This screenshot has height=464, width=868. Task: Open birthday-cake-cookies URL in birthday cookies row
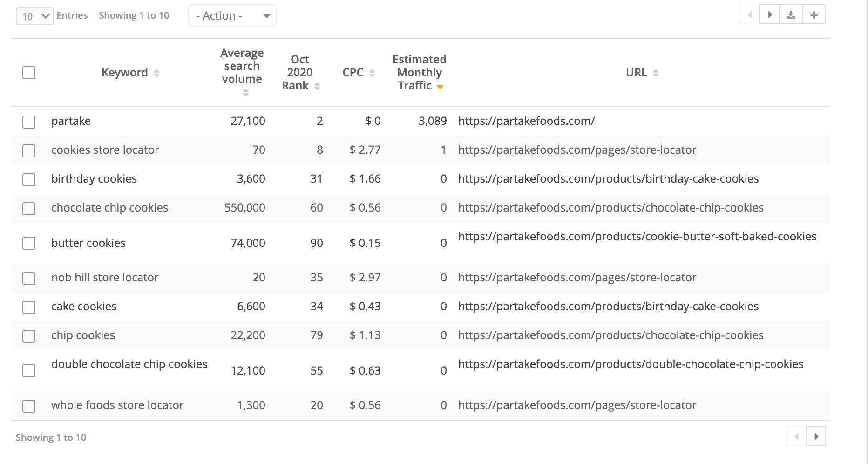coord(609,179)
